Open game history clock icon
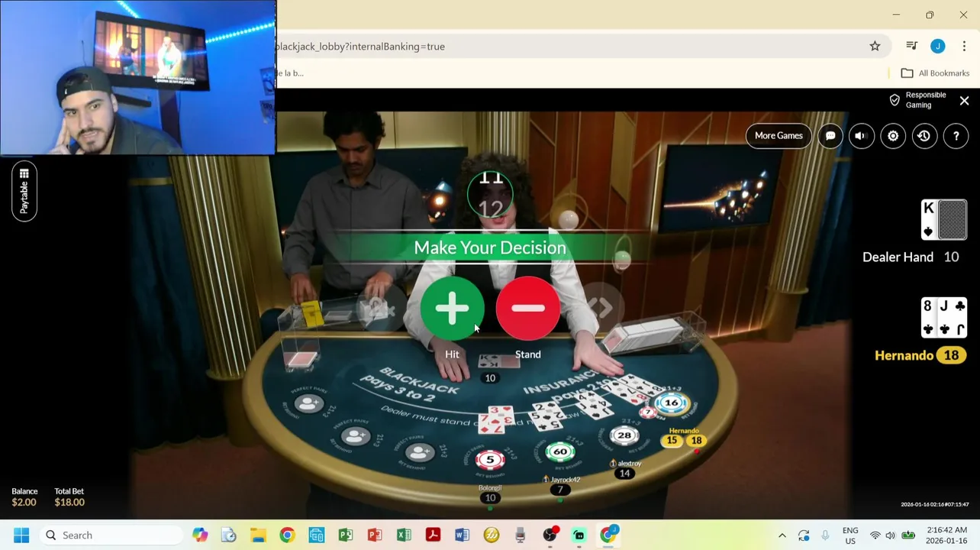The image size is (980, 550). [x=924, y=136]
